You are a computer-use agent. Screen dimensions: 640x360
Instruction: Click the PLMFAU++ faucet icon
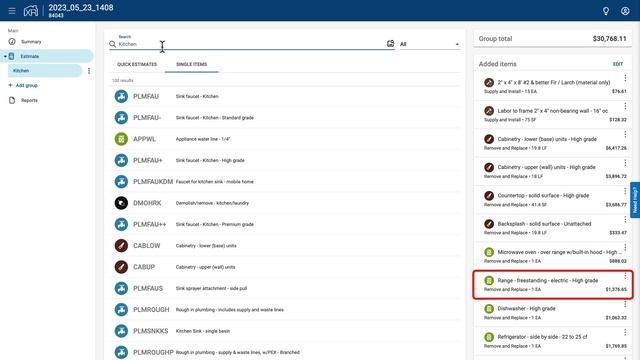coord(121,224)
